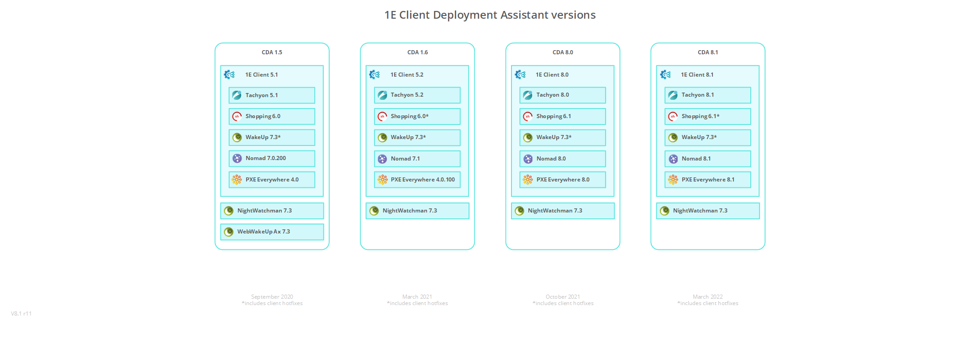
Task: Click the 1E Client 5.1 label
Action: pos(261,75)
